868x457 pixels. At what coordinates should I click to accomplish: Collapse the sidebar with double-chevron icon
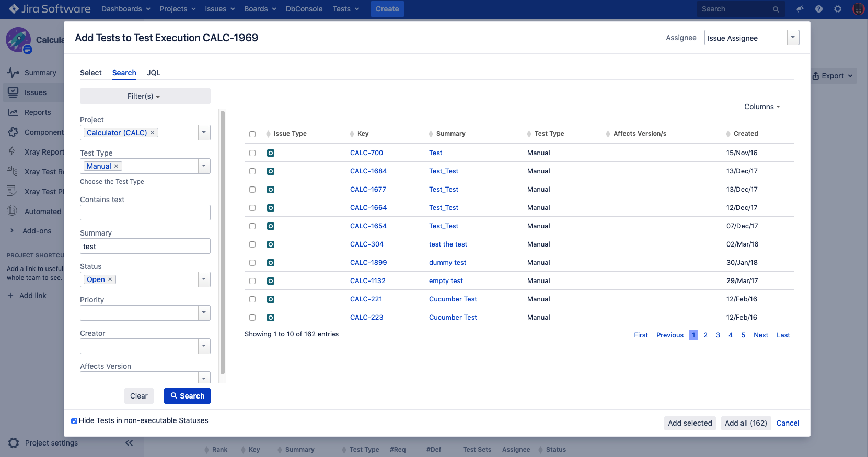tap(129, 443)
